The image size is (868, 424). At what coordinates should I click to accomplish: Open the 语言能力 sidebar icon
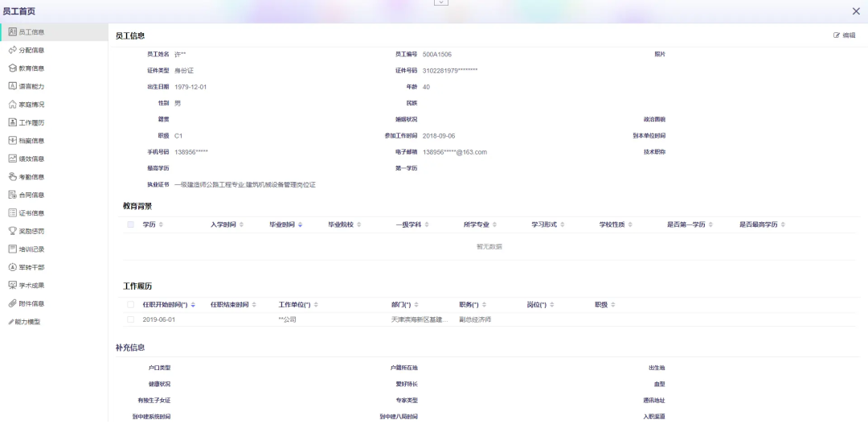[x=13, y=86]
